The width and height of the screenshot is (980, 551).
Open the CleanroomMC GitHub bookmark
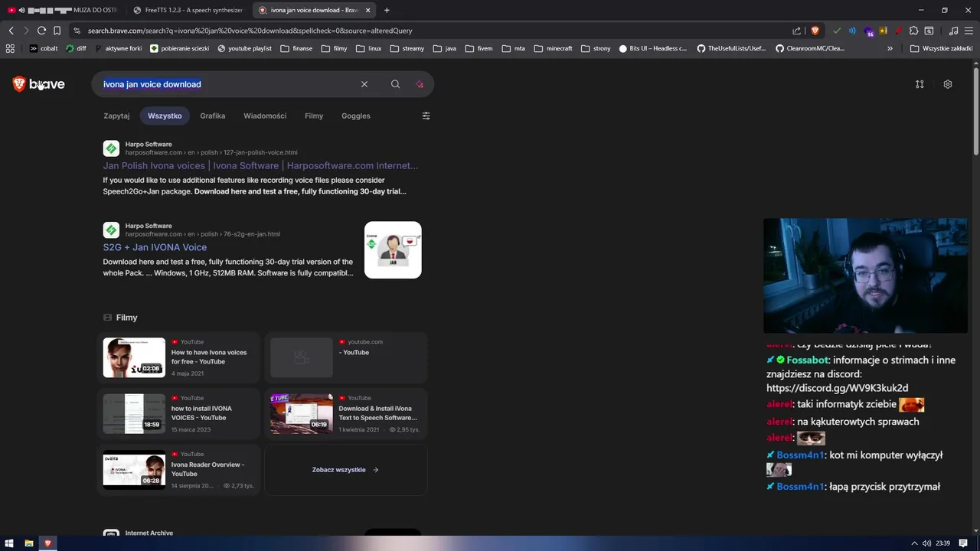[810, 48]
